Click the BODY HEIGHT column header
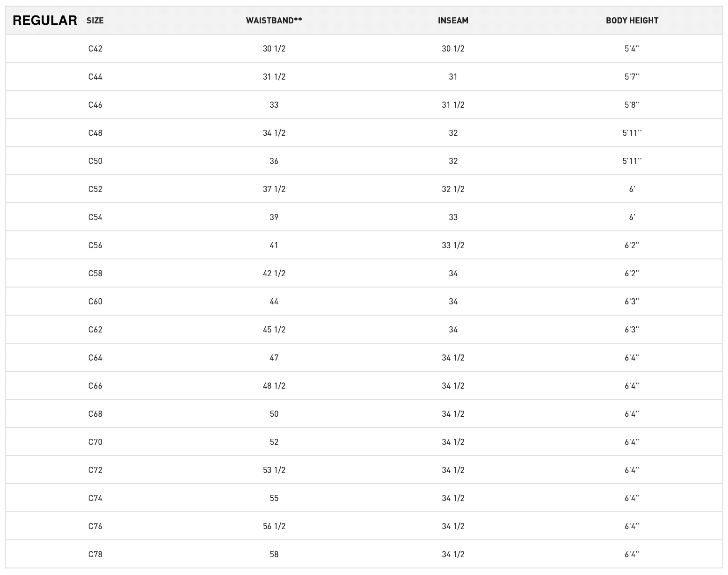 click(x=632, y=21)
